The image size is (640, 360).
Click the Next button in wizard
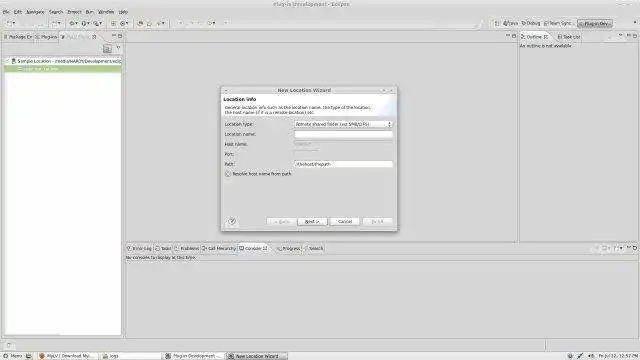point(312,222)
